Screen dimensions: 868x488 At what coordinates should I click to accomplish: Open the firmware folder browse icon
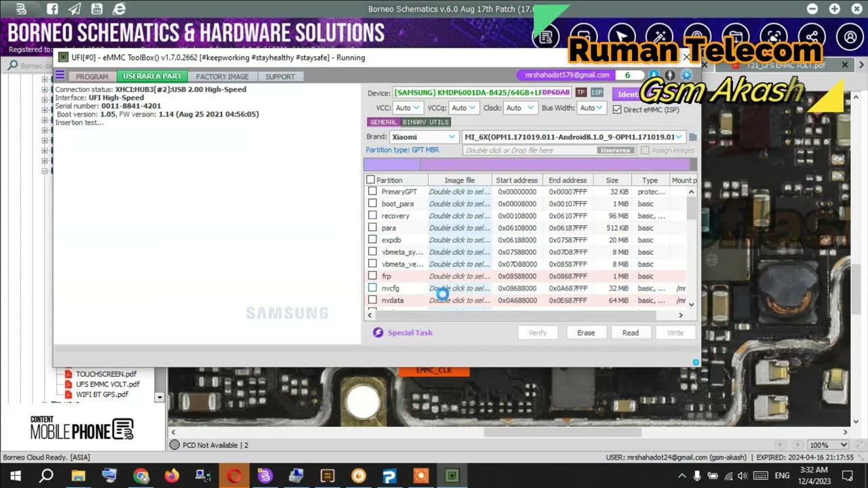coord(693,137)
